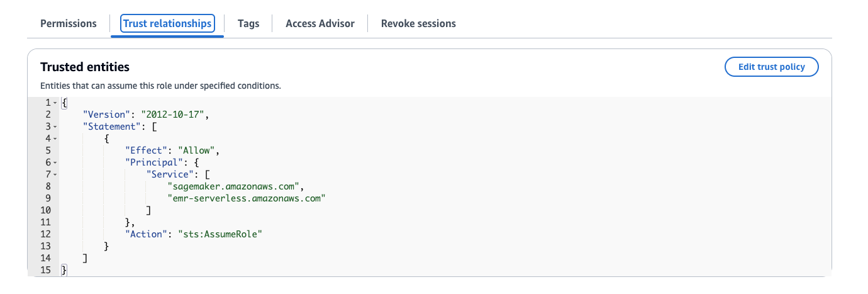Viewport: 868px width, 294px height.
Task: Click the Edit trust policy button
Action: 771,67
